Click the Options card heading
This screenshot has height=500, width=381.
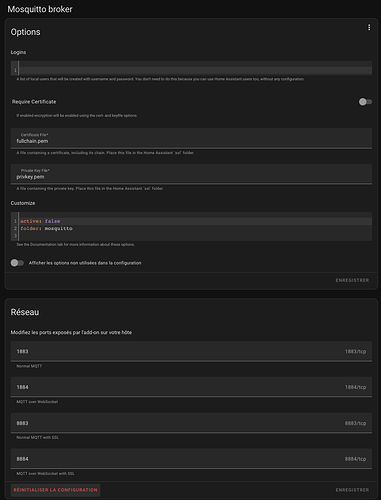(25, 32)
